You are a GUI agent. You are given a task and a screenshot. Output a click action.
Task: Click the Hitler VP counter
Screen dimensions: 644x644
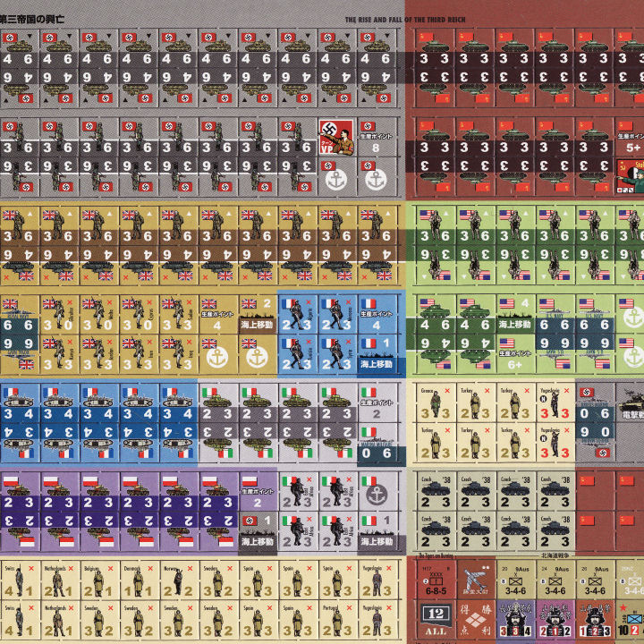tap(336, 137)
